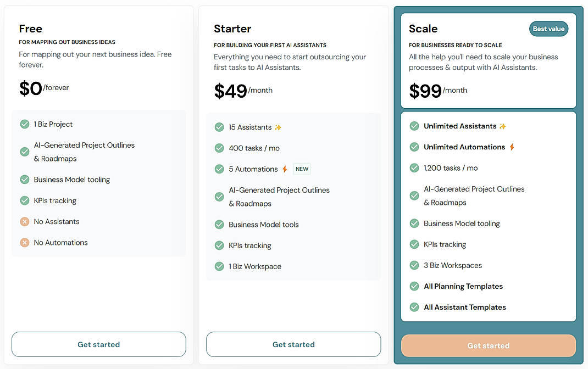Select the Starter plan heading
This screenshot has width=588, height=369.
tap(232, 29)
